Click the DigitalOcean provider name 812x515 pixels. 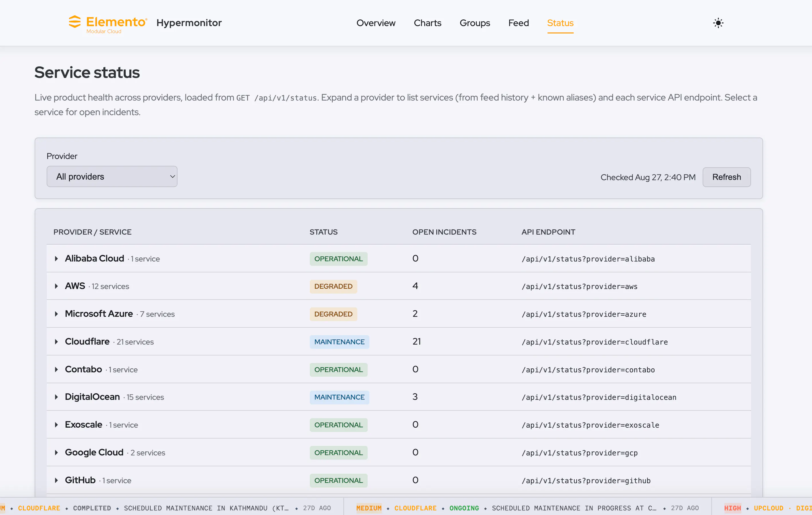point(92,397)
